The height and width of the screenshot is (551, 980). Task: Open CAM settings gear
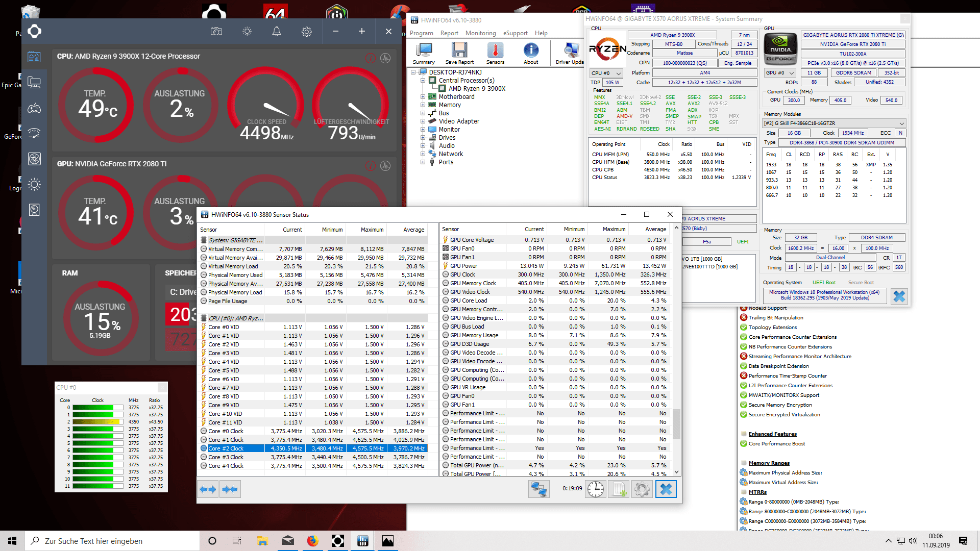(306, 32)
